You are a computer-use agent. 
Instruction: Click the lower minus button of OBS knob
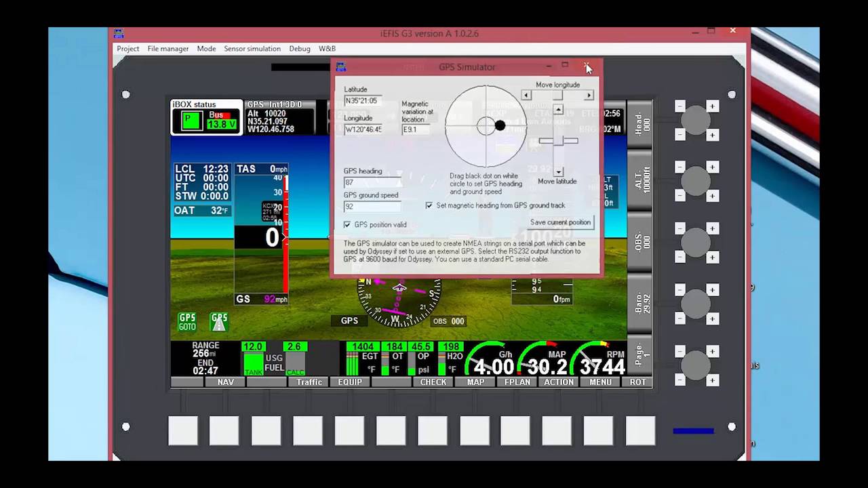pos(679,258)
